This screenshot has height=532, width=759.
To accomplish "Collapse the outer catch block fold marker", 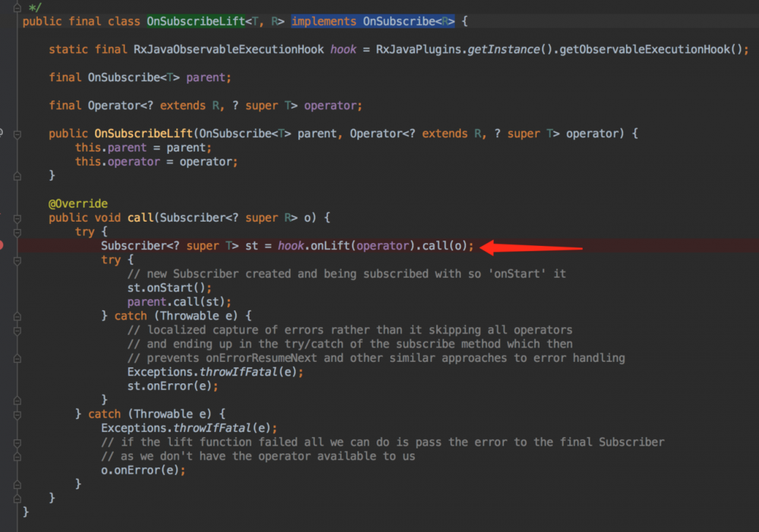I will click(x=16, y=414).
